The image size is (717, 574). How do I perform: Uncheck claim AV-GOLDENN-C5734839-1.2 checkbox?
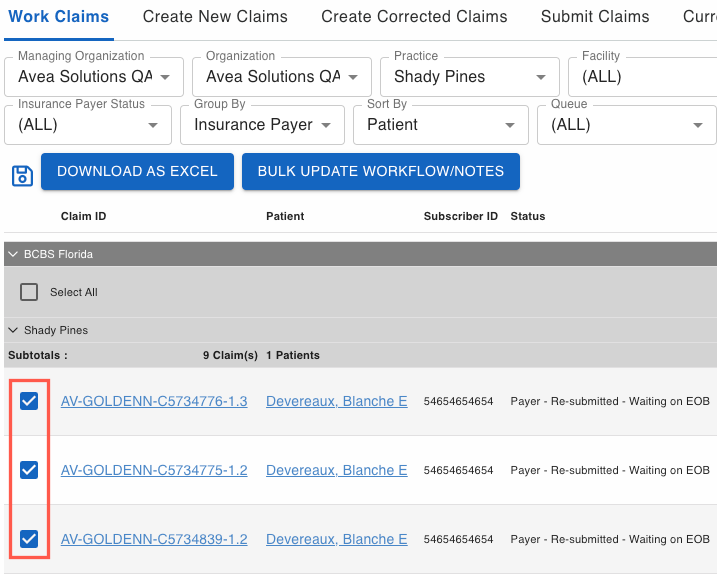[29, 539]
